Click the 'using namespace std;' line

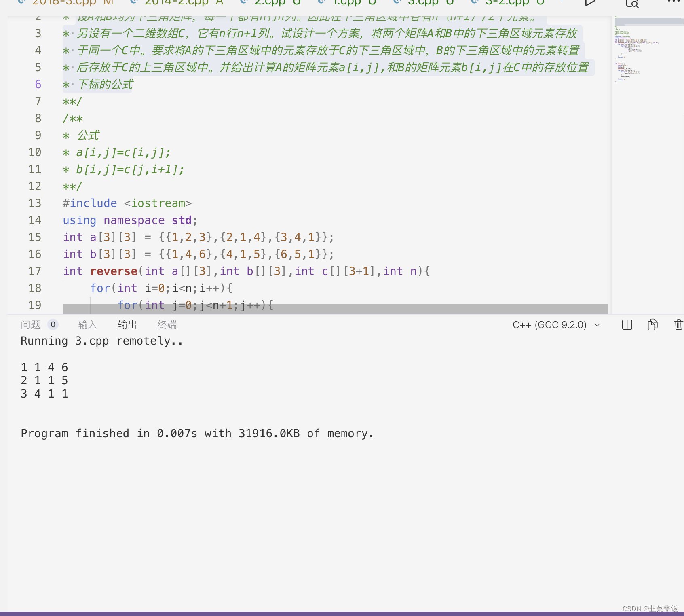130,220
